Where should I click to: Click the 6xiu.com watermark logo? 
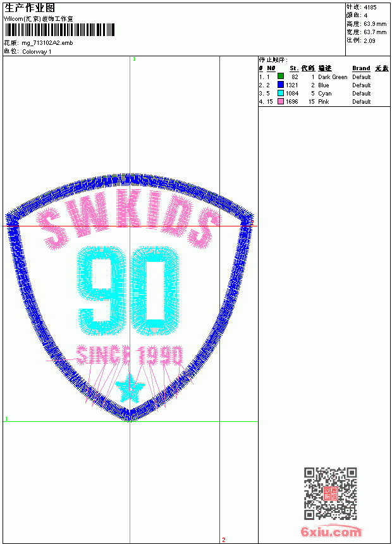[x=331, y=531]
